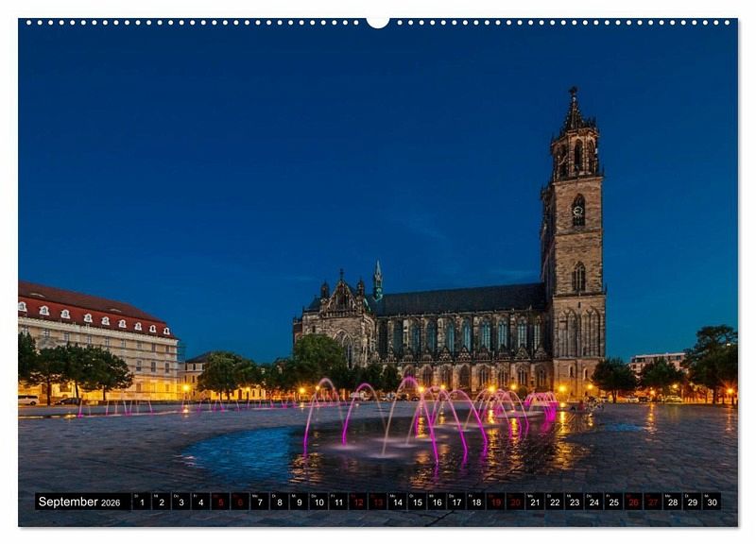Select the red weekend day 13
Image resolution: width=756 pixels, height=545 pixels.
pyautogui.click(x=378, y=502)
